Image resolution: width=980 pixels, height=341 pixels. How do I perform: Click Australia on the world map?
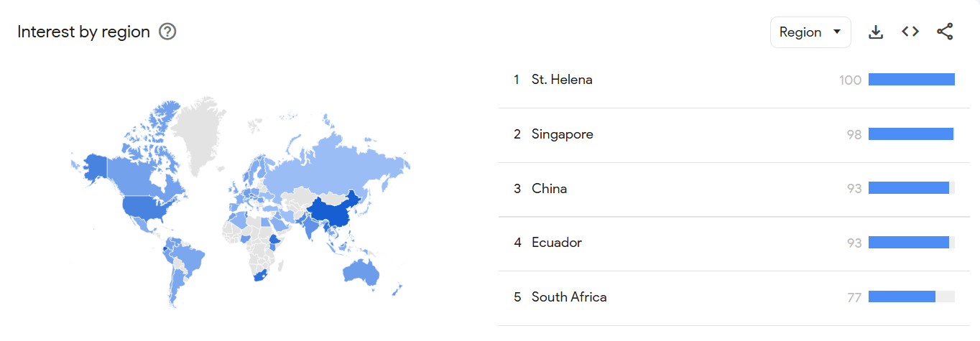pyautogui.click(x=361, y=272)
